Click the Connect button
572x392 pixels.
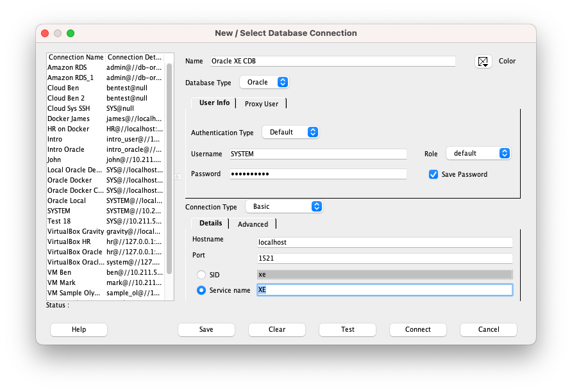point(418,329)
